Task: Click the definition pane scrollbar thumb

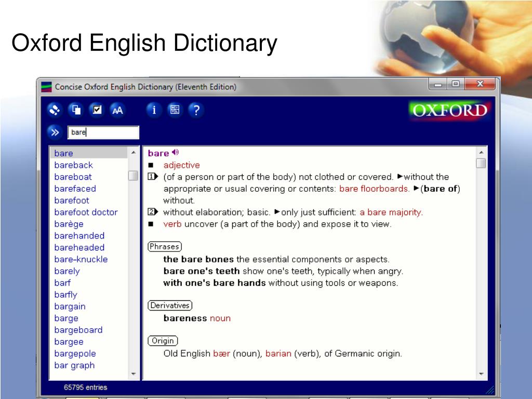Action: (x=481, y=163)
